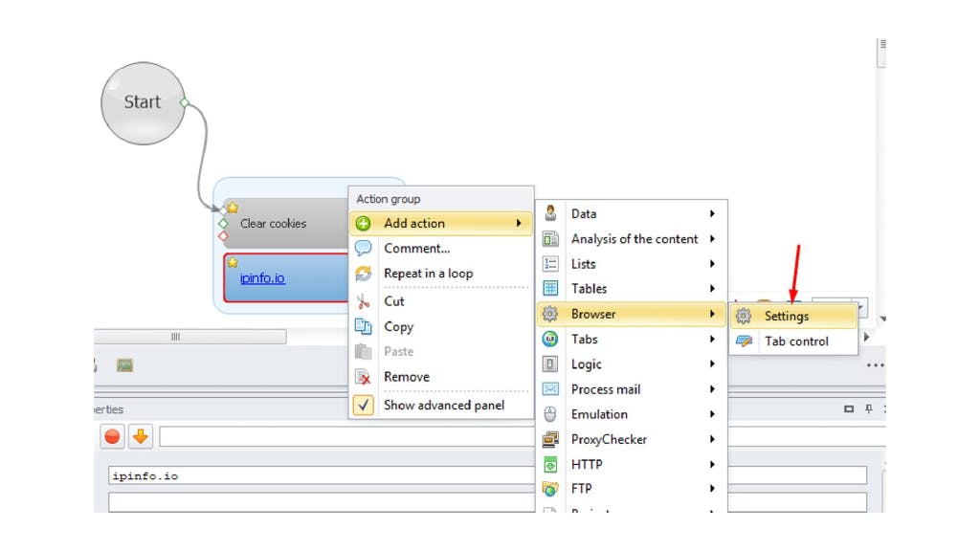This screenshot has width=980, height=551.
Task: Toggle the Show advanced panel checkmark
Action: click(x=363, y=405)
